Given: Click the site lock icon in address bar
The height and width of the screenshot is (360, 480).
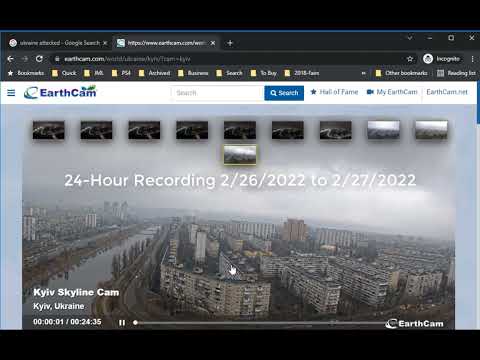Looking at the screenshot, I should (x=57, y=59).
